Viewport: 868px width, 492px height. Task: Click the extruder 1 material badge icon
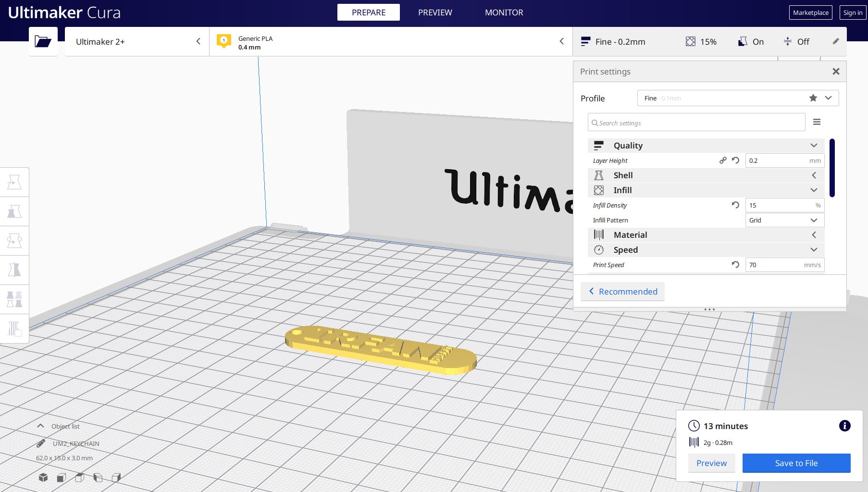(223, 41)
